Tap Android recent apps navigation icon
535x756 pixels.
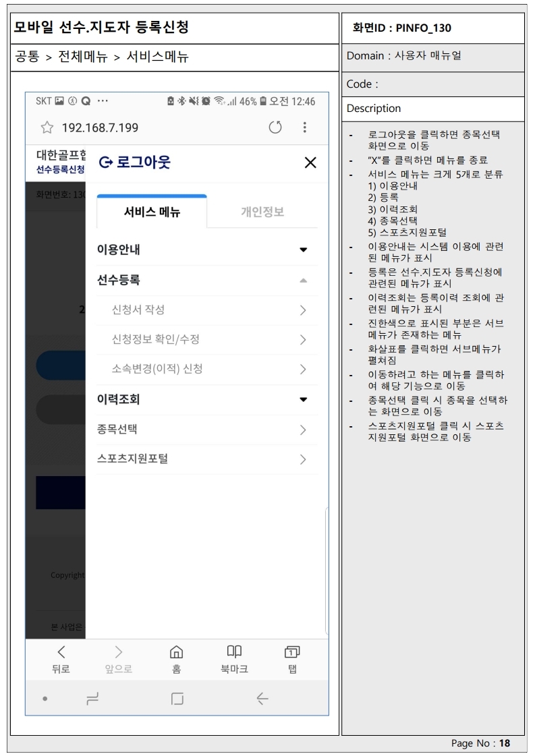tap(92, 699)
